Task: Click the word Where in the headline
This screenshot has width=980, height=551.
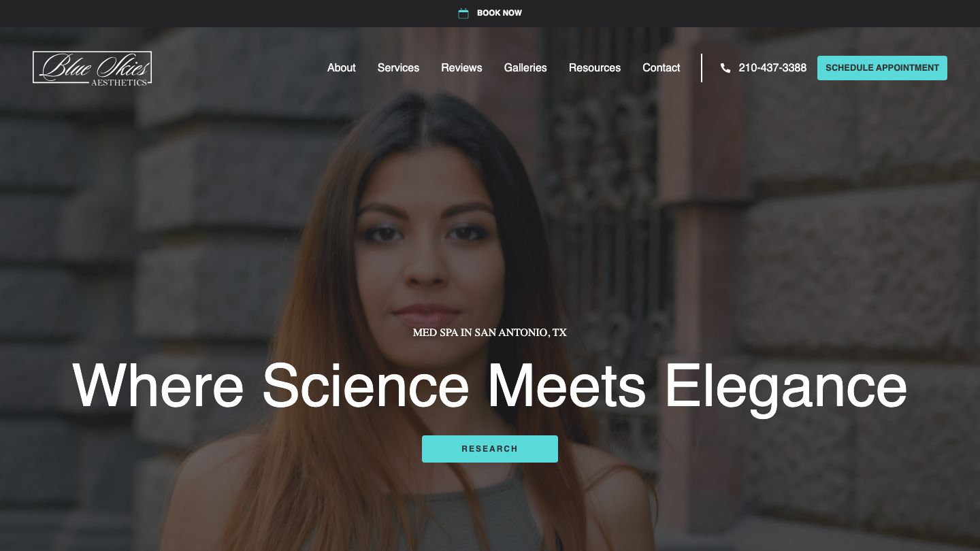Action: point(158,385)
